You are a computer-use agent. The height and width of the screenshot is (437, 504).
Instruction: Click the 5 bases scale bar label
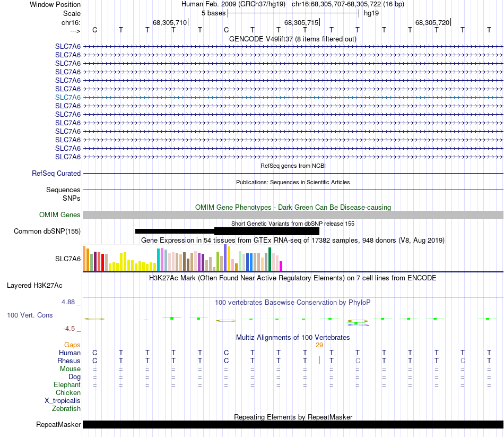[213, 13]
